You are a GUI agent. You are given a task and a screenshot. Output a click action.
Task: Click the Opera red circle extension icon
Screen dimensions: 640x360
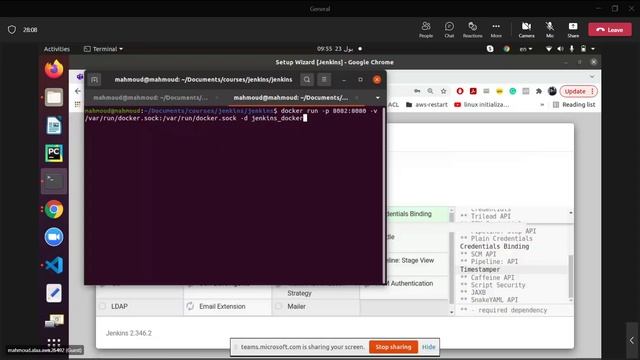coord(460,91)
